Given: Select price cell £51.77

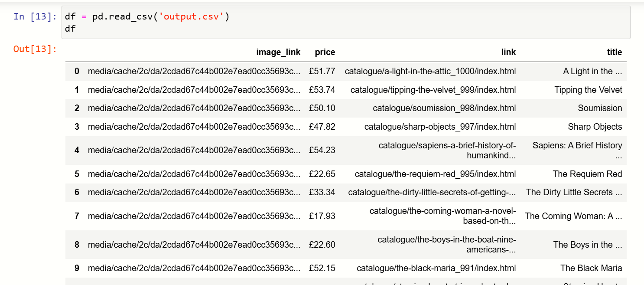Looking at the screenshot, I should coord(322,71).
